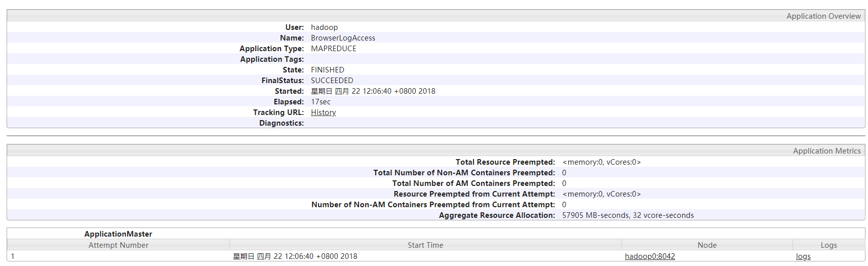Click the Started timestamp in Application Overview
This screenshot has width=868, height=266.
click(x=373, y=91)
